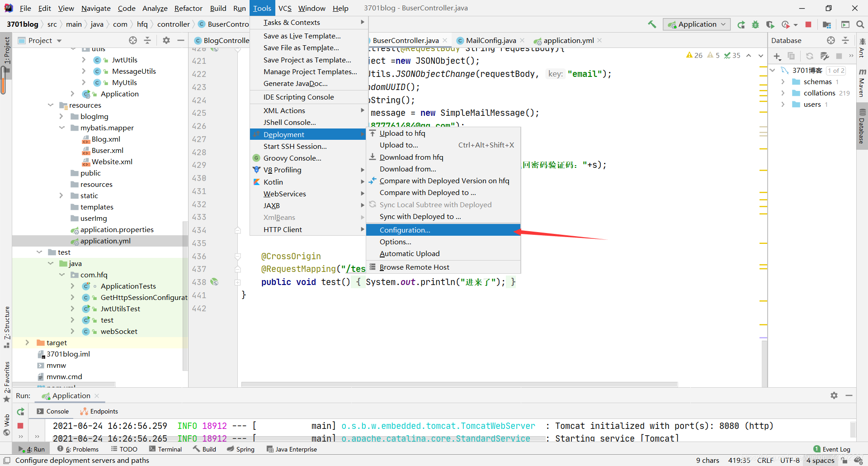Rerun Application from Run panel side icon

(20, 411)
